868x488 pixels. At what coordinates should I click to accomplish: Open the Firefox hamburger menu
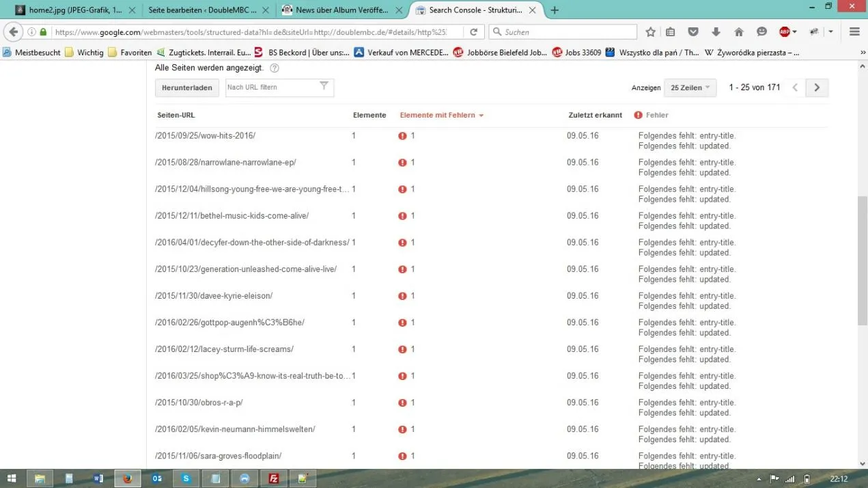[x=854, y=32]
